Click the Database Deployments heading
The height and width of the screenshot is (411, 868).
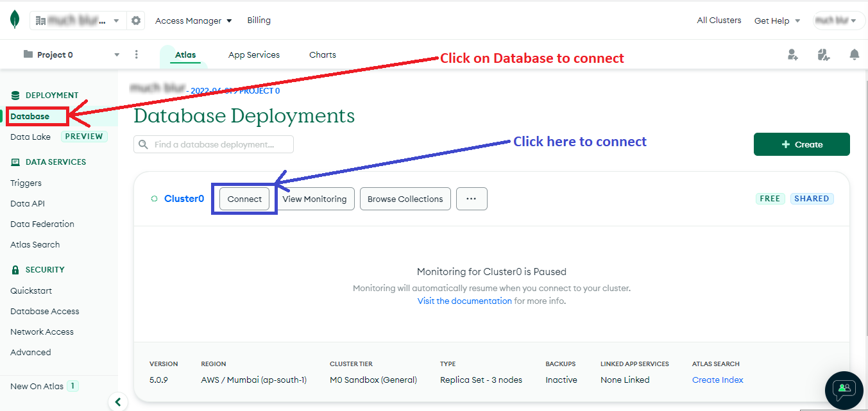[244, 116]
